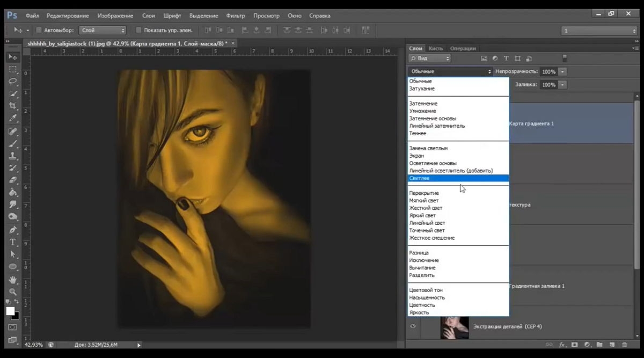
Task: Select the Path Selection tool
Action: [13, 255]
